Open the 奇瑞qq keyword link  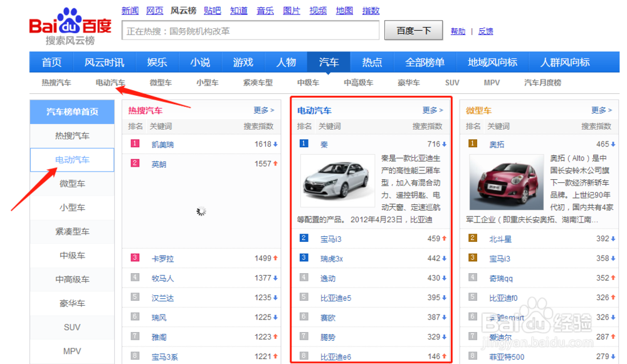click(x=501, y=279)
